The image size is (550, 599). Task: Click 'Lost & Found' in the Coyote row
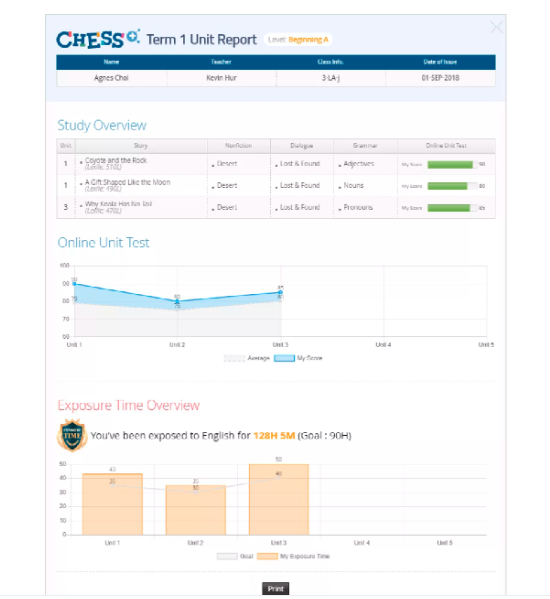tap(300, 164)
